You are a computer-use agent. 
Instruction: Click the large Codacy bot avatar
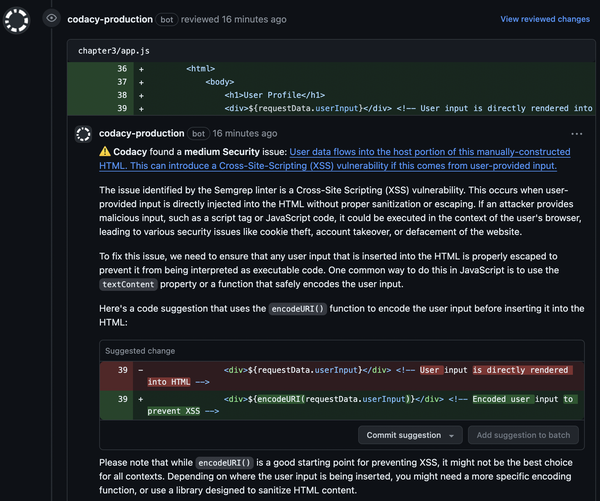point(16,19)
